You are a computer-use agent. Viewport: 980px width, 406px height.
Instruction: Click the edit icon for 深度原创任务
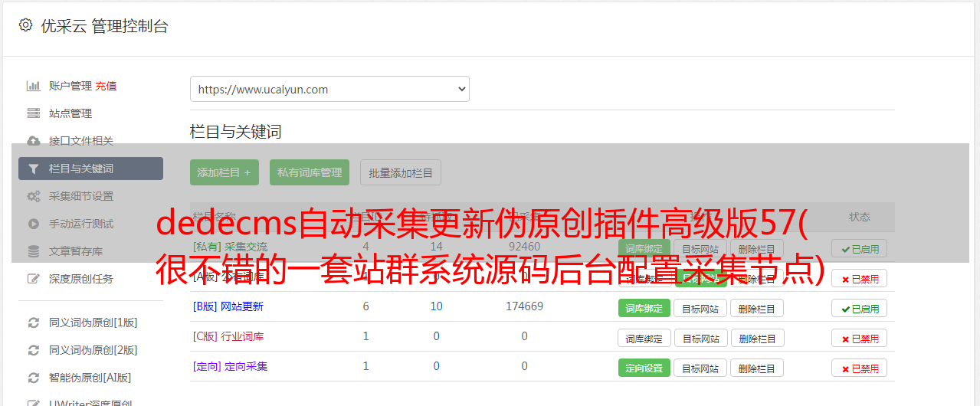tap(33, 279)
